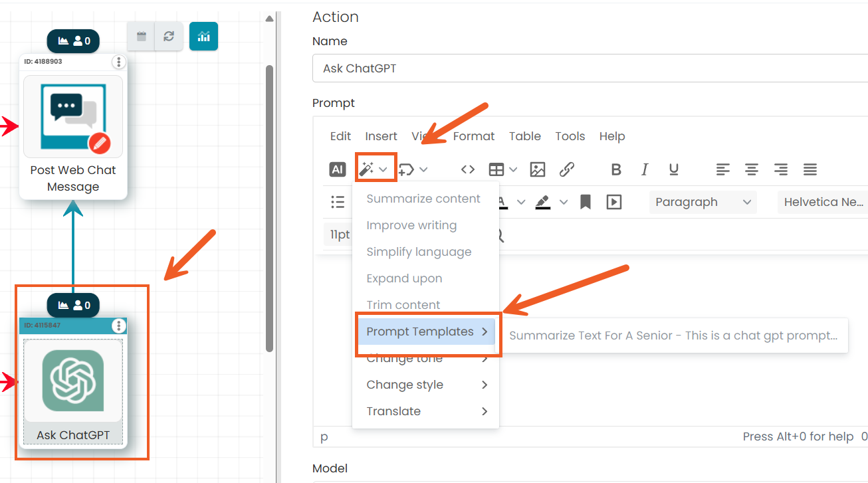The image size is (868, 483).
Task: Select Summarize Text For A Senior template
Action: (673, 336)
